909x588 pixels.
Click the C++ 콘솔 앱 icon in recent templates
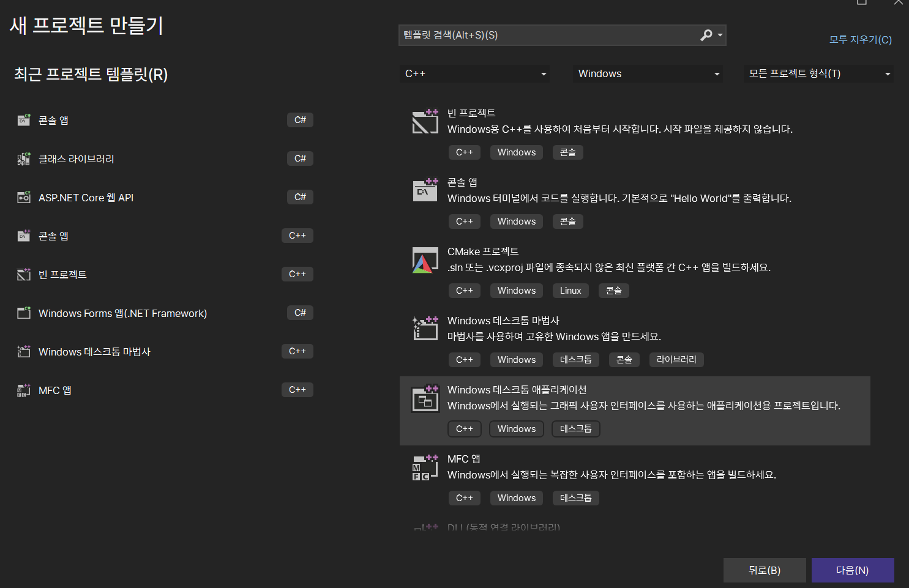(x=24, y=236)
